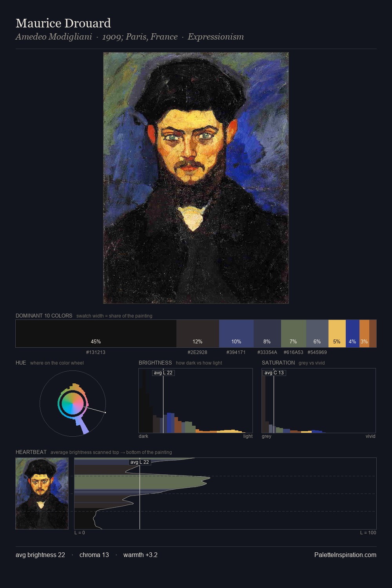Click the hex code '#2E2928'
The image size is (392, 588).
click(198, 352)
